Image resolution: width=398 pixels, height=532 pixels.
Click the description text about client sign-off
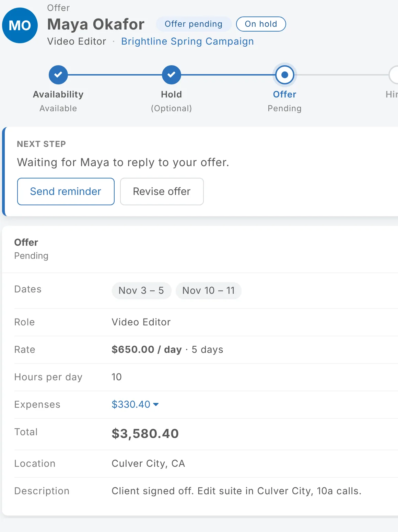(x=236, y=491)
